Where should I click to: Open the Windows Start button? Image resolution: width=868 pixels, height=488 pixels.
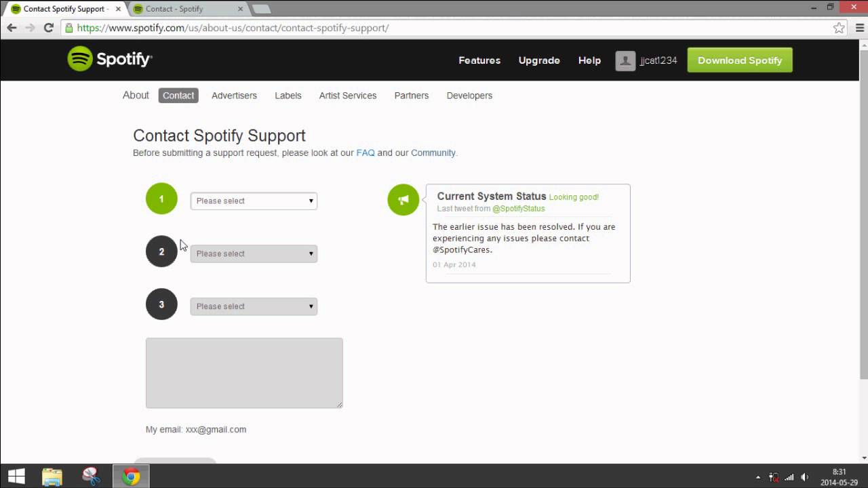point(16,476)
